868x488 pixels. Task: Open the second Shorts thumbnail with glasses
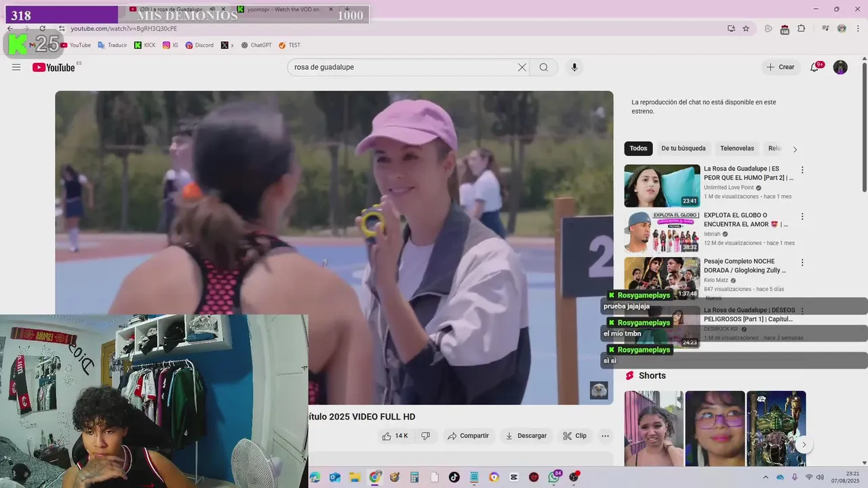click(715, 428)
